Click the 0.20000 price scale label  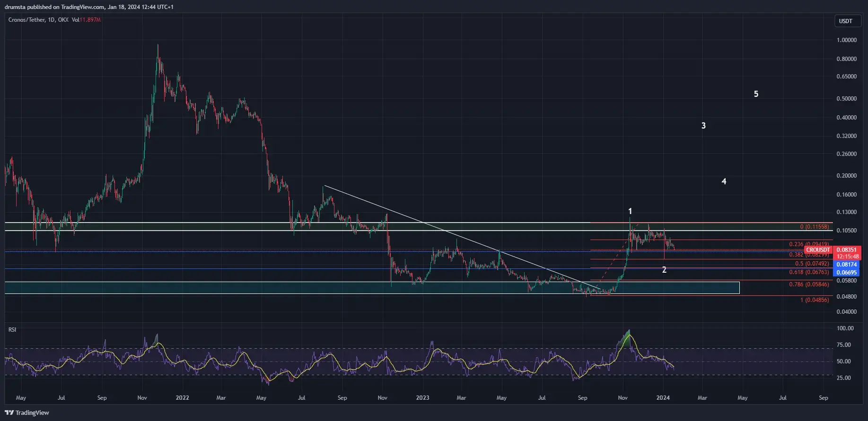[x=847, y=176]
